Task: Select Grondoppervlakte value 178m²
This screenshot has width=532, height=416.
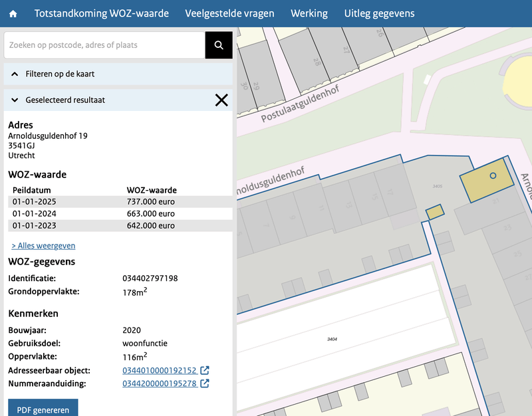Action: coord(135,292)
